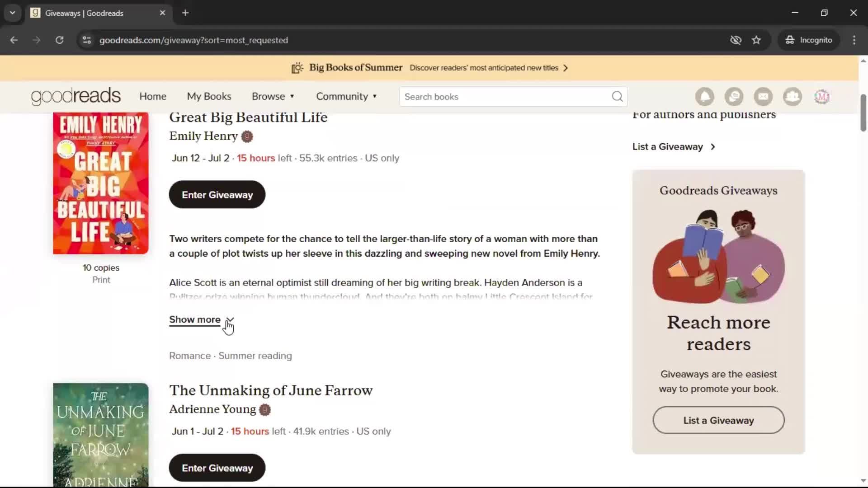This screenshot has width=868, height=488.
Task: Click the Big Books of Summer banner icon
Action: (x=297, y=68)
